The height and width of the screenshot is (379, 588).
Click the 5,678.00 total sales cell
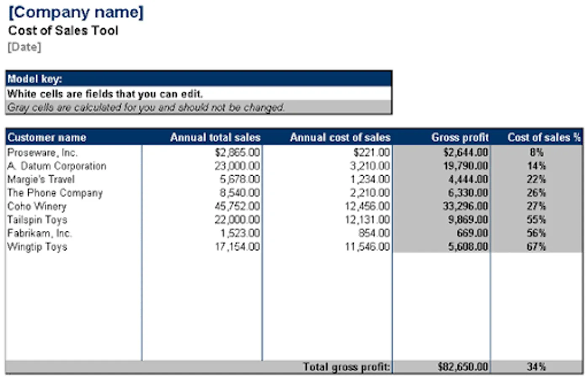(x=202, y=179)
